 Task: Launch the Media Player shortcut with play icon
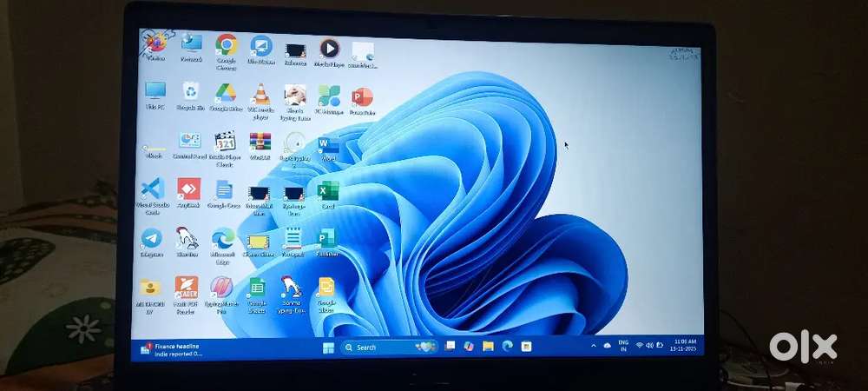tap(329, 53)
